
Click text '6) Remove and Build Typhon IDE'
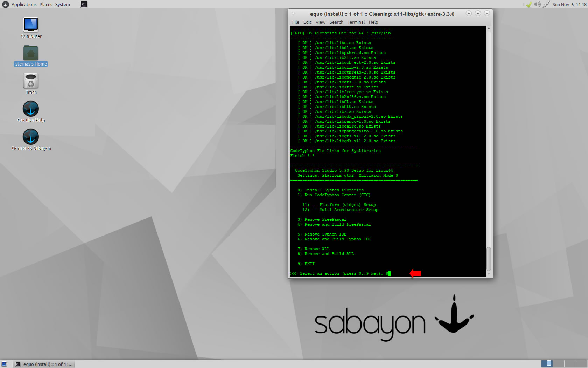pyautogui.click(x=334, y=239)
